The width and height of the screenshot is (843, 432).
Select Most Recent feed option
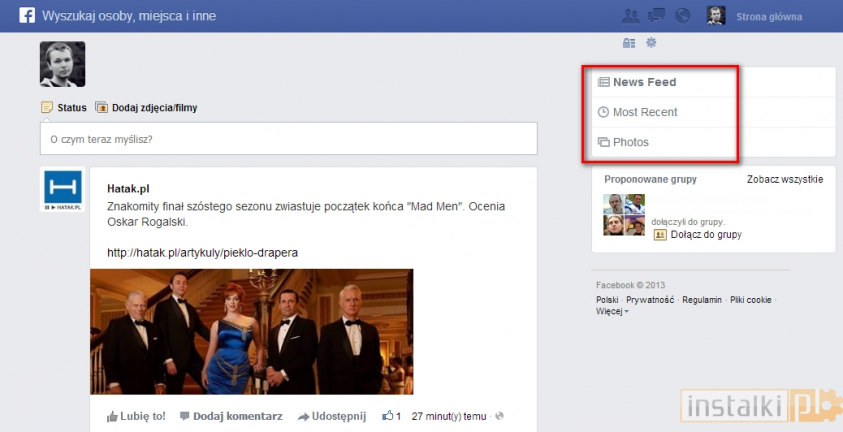pos(638,112)
